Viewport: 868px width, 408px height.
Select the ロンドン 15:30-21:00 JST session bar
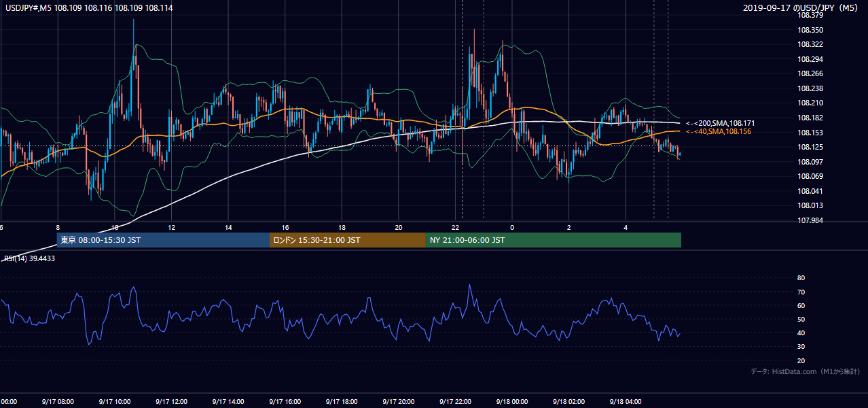click(348, 240)
